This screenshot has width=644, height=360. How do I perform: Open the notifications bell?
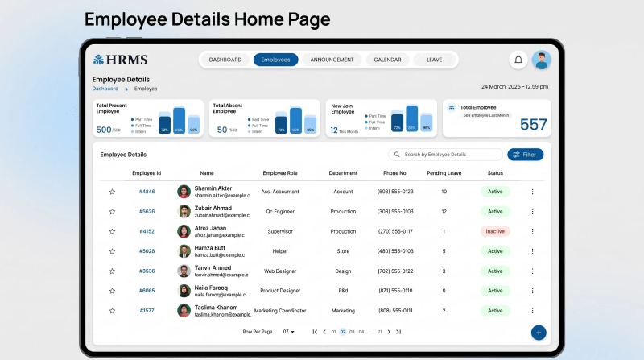[x=518, y=60]
